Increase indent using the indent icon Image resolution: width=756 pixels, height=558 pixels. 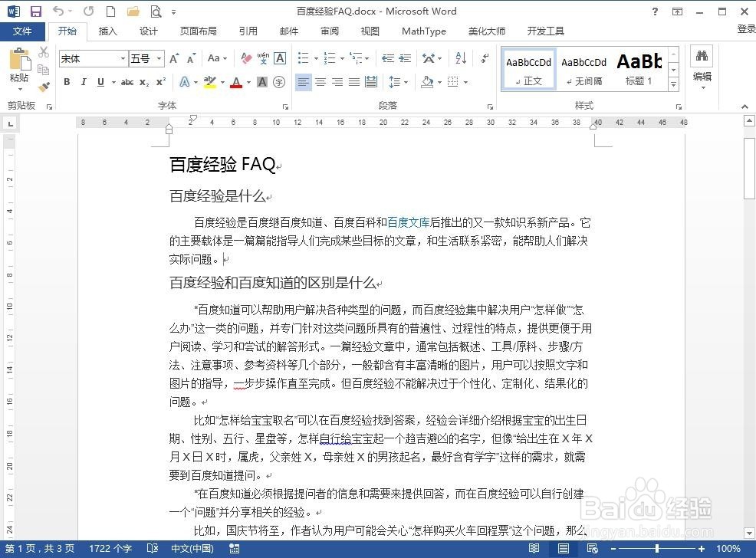pyautogui.click(x=406, y=57)
